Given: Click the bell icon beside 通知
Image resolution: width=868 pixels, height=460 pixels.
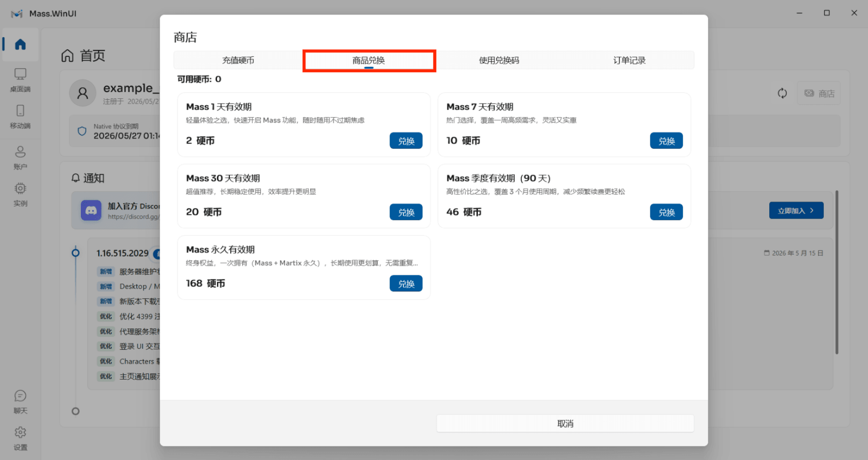Looking at the screenshot, I should (x=76, y=178).
